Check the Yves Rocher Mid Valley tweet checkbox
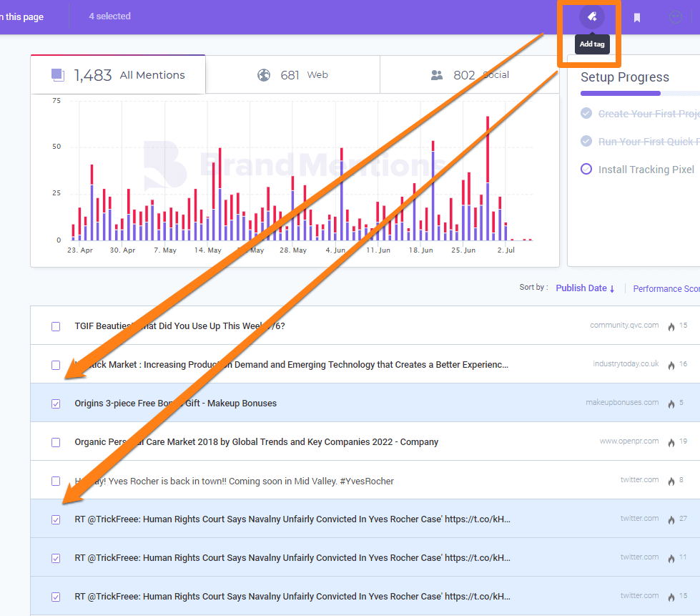The width and height of the screenshot is (700, 616). pos(56,481)
